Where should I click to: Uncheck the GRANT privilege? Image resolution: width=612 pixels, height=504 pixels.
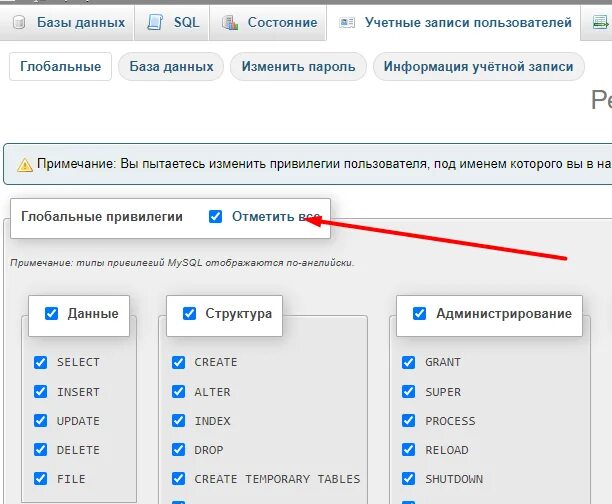tap(408, 362)
